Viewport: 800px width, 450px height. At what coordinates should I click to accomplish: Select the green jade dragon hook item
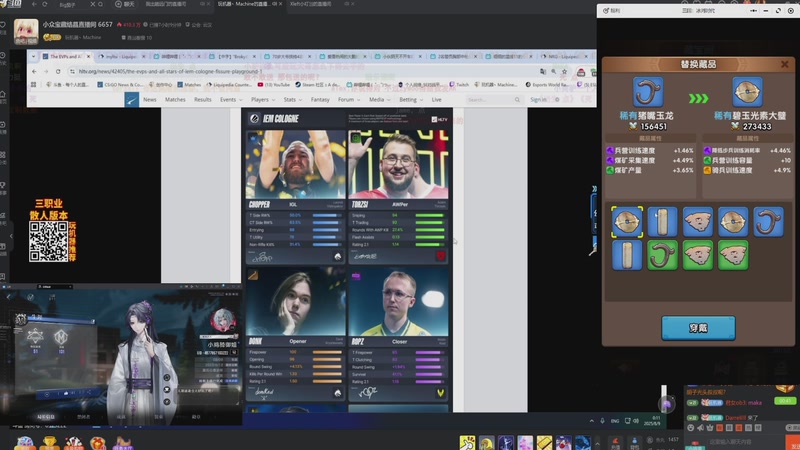pyautogui.click(x=662, y=255)
